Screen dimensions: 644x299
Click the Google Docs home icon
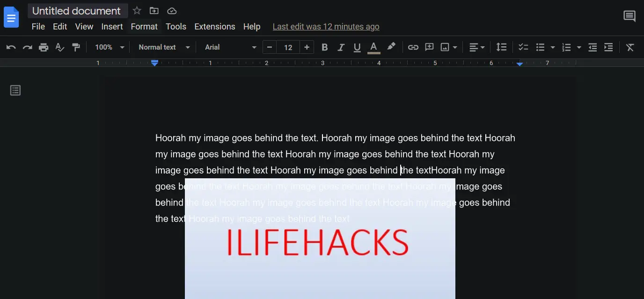pyautogui.click(x=11, y=17)
